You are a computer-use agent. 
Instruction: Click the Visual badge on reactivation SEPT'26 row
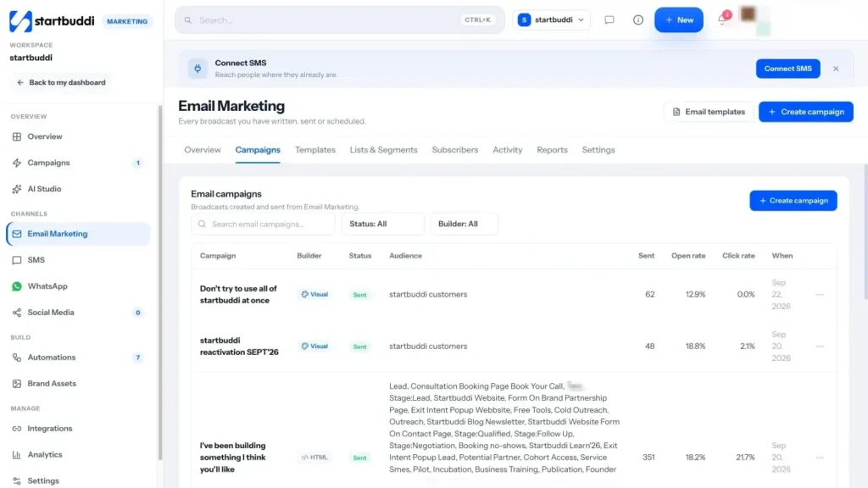pyautogui.click(x=314, y=347)
